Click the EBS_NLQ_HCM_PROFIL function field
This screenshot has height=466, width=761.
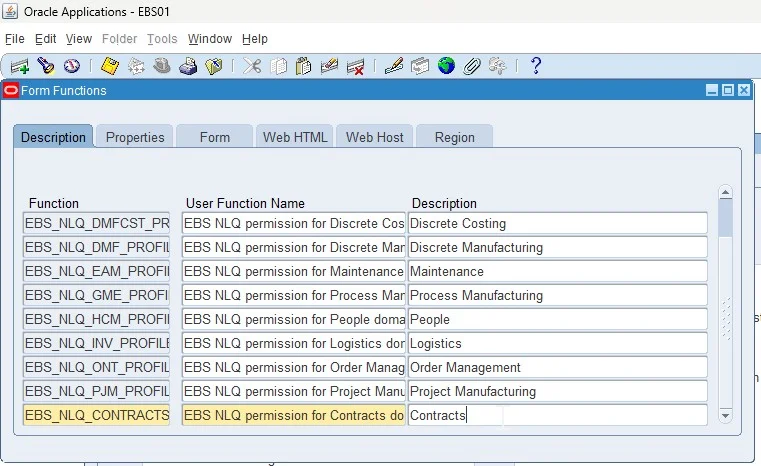[97, 319]
